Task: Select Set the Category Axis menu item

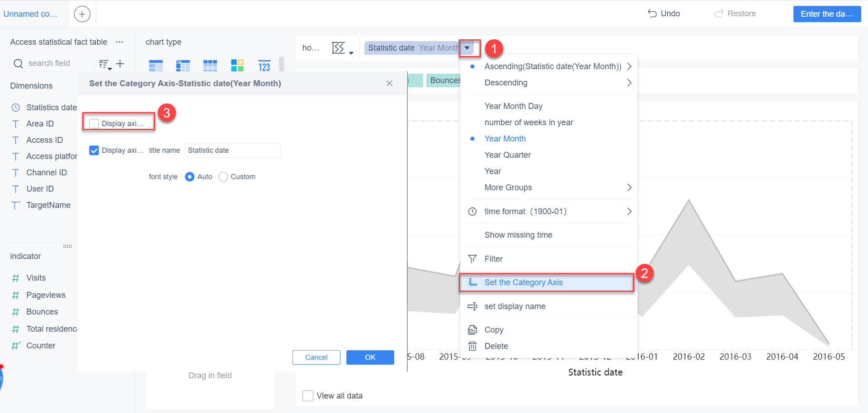Action: coord(547,282)
